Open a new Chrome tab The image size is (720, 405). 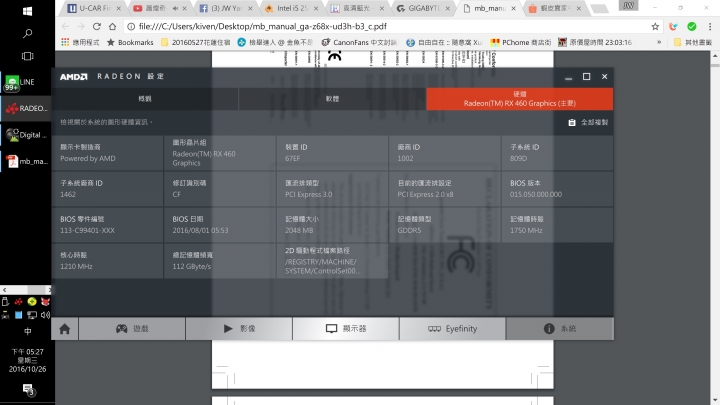click(x=598, y=8)
